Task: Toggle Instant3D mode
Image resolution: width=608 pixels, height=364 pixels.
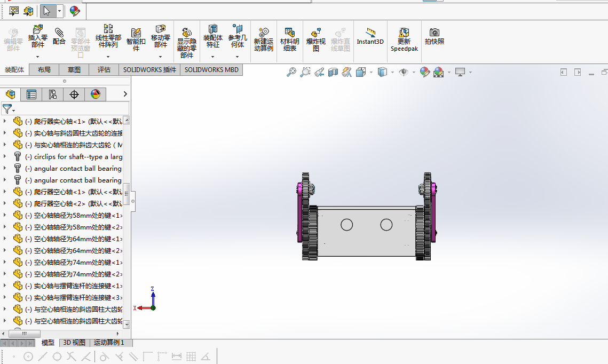Action: point(370,37)
